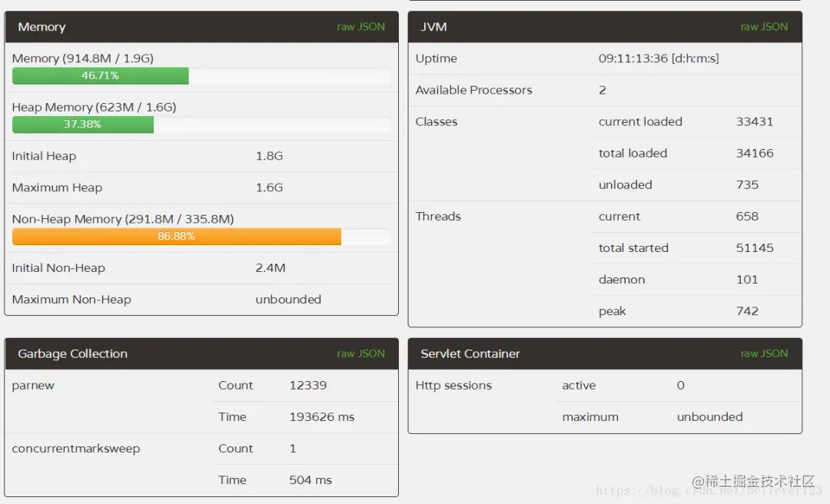Select the JVM panel header title
The height and width of the screenshot is (504, 830).
click(x=433, y=27)
